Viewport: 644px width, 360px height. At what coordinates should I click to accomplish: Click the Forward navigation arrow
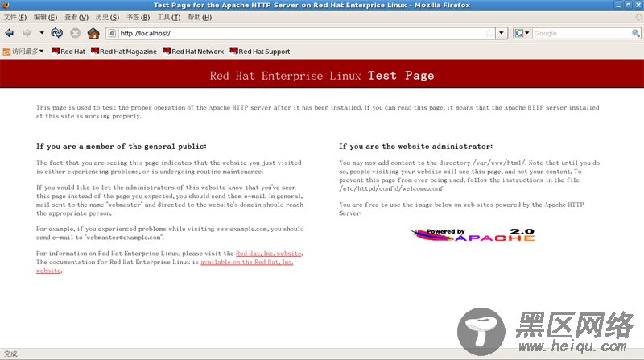pos(27,33)
